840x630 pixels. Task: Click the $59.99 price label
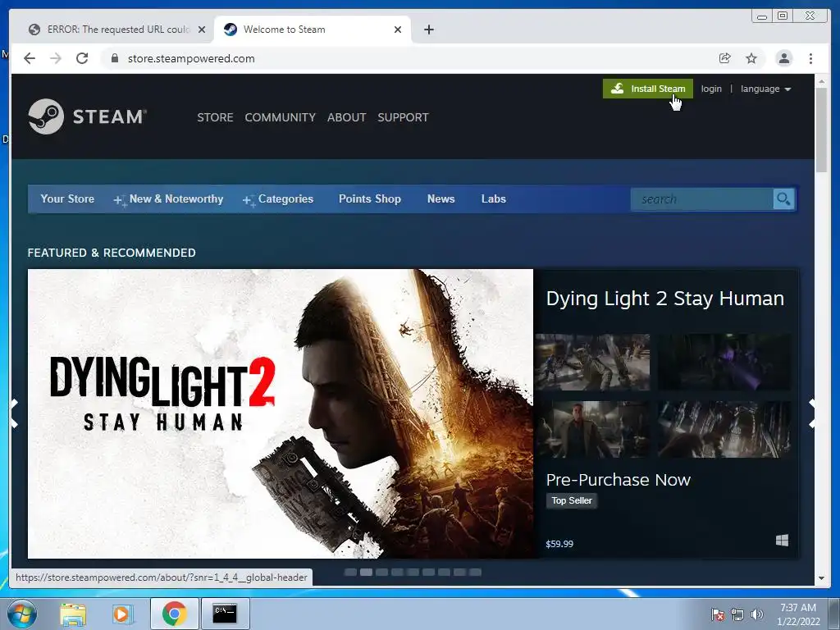tap(559, 544)
